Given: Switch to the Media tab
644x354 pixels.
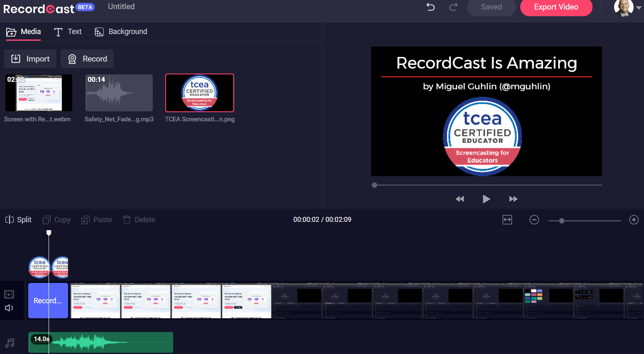Looking at the screenshot, I should [x=23, y=32].
